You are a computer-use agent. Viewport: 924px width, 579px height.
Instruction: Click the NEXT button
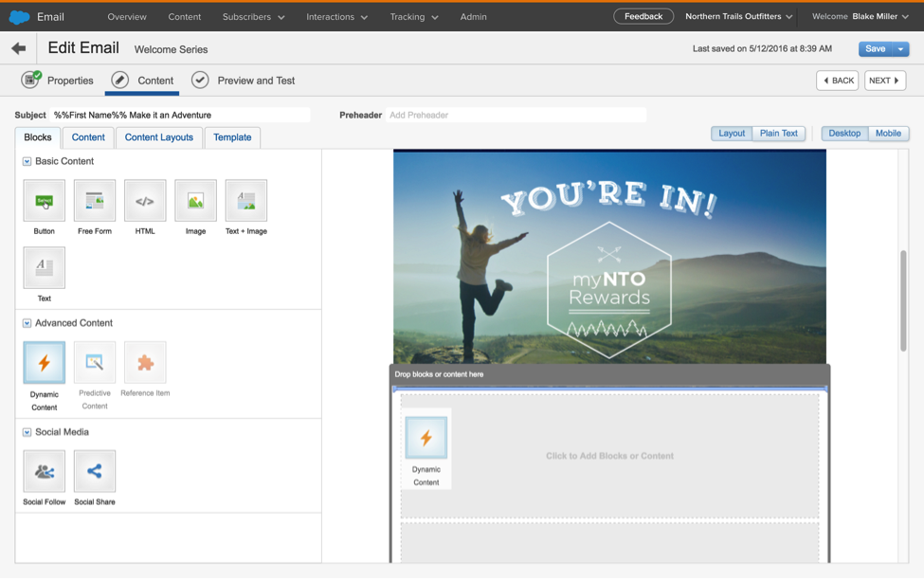(x=884, y=81)
